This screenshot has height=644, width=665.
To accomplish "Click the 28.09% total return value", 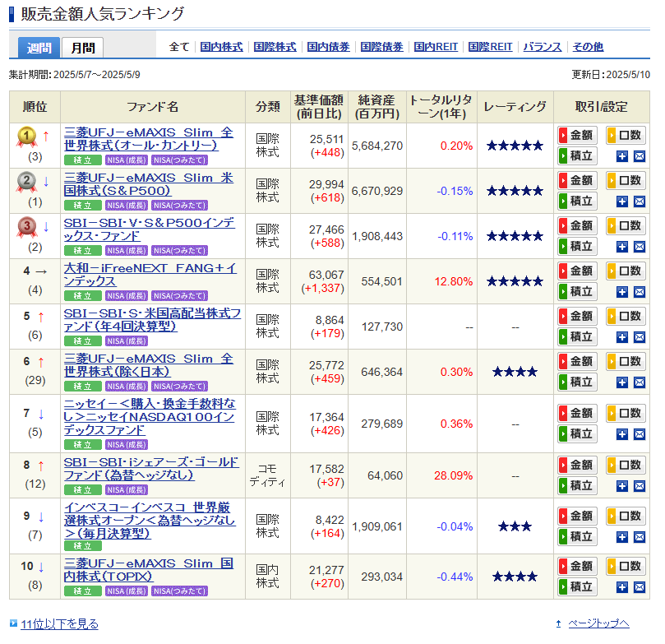I will click(453, 475).
